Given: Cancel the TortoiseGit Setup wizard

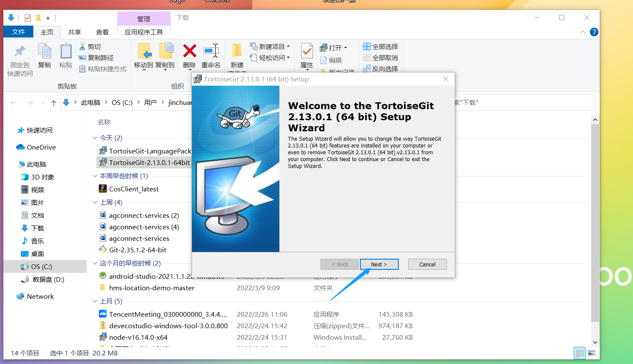Looking at the screenshot, I should tap(427, 264).
